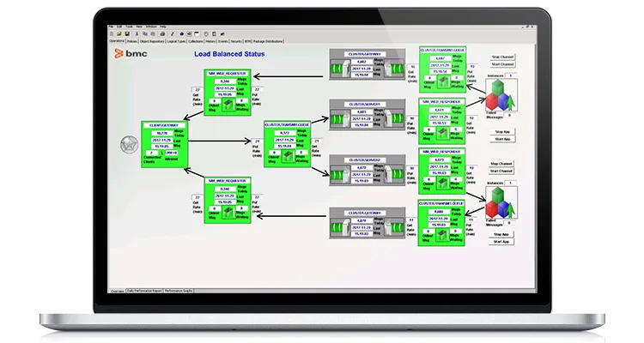Click the Open folder toolbar icon
The height and width of the screenshot is (343, 644).
point(119,34)
